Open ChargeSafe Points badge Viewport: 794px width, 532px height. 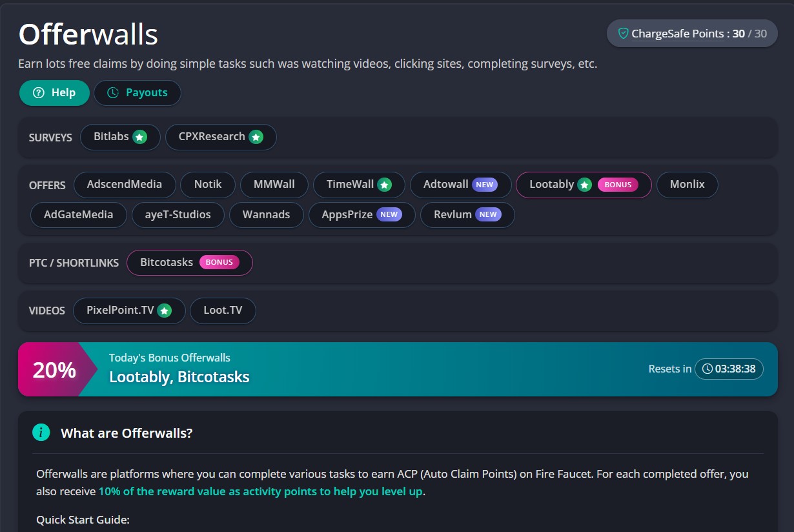(692, 34)
